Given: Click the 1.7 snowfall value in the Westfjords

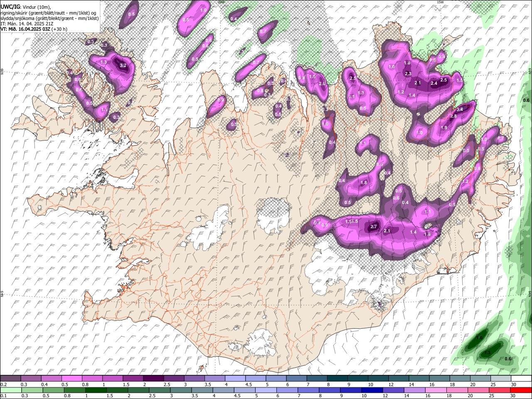Looking at the screenshot, I should [x=104, y=110].
